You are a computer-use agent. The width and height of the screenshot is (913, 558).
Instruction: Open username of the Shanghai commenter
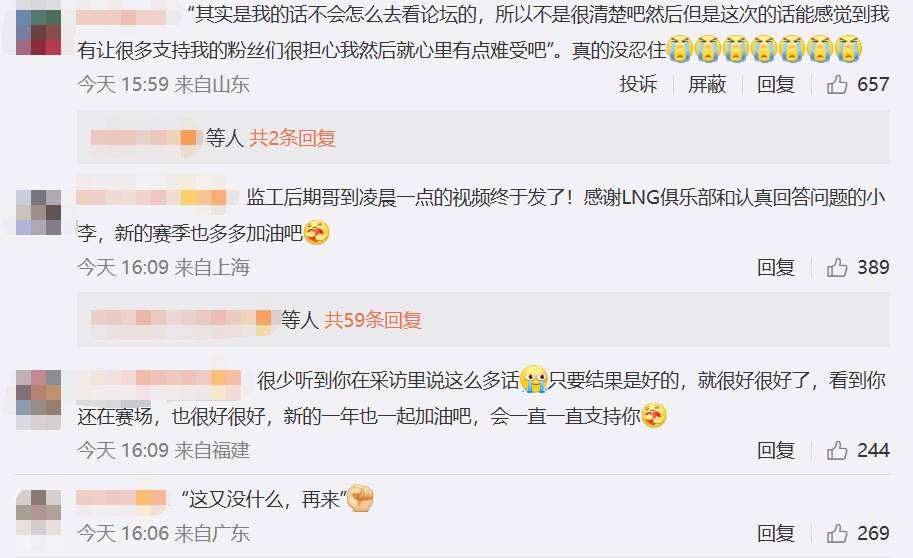pos(151,197)
